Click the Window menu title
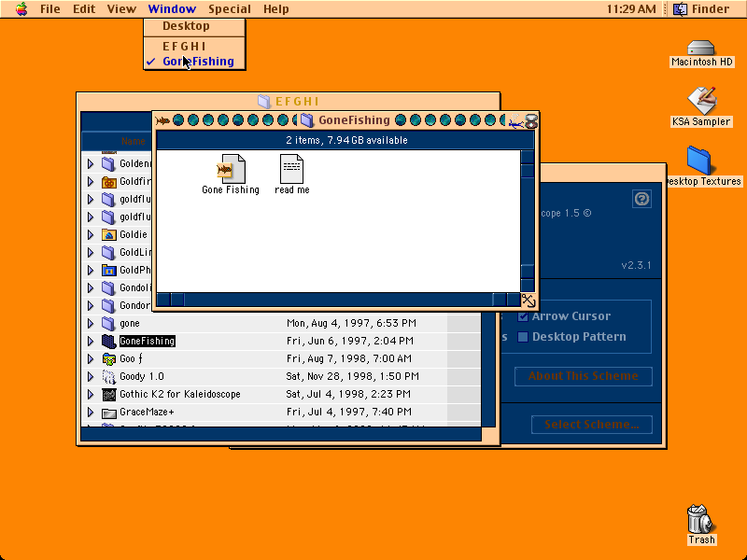747x560 pixels. [x=172, y=9]
